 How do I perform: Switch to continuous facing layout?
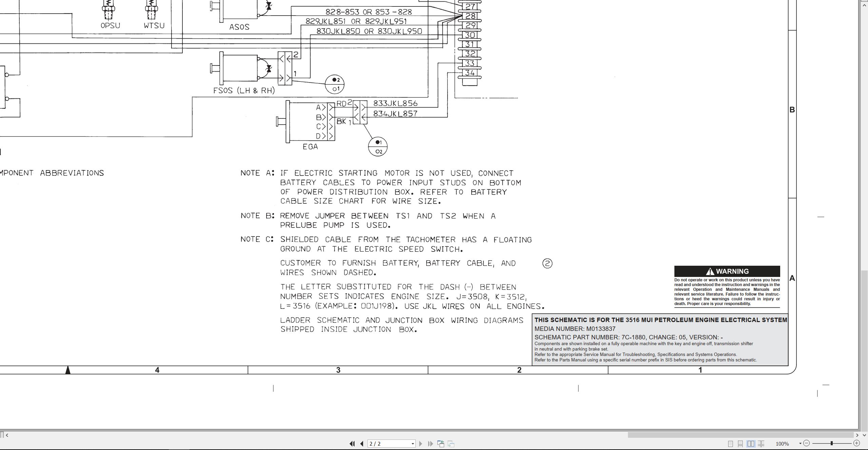(761, 444)
